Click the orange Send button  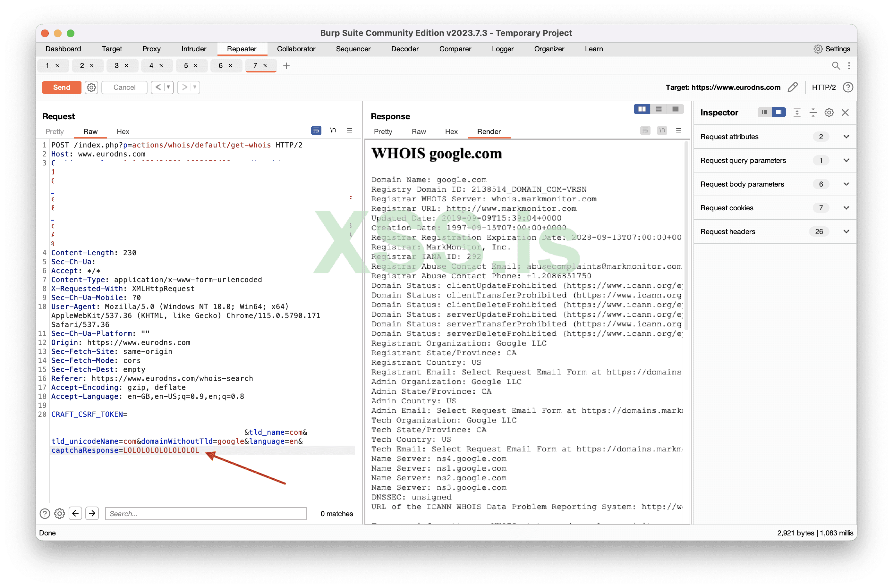coord(62,88)
